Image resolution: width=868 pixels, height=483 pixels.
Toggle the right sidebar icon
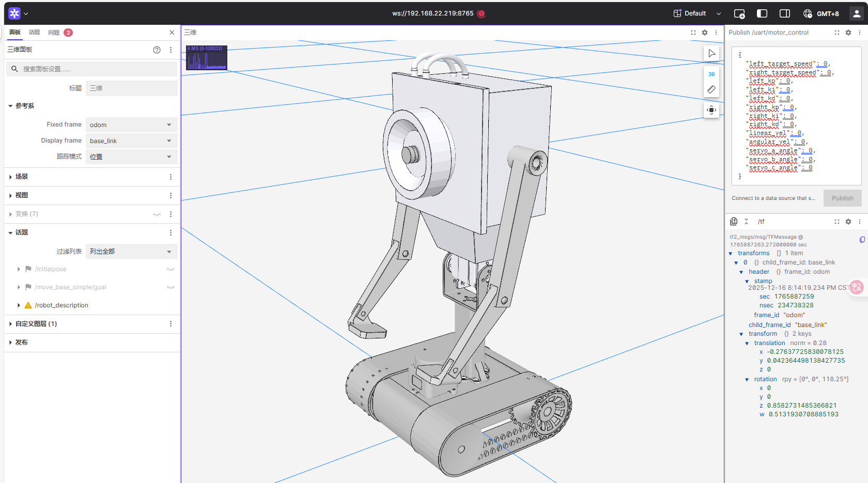(785, 13)
